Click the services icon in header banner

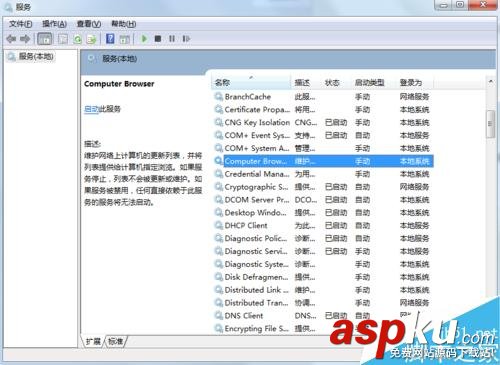click(92, 59)
